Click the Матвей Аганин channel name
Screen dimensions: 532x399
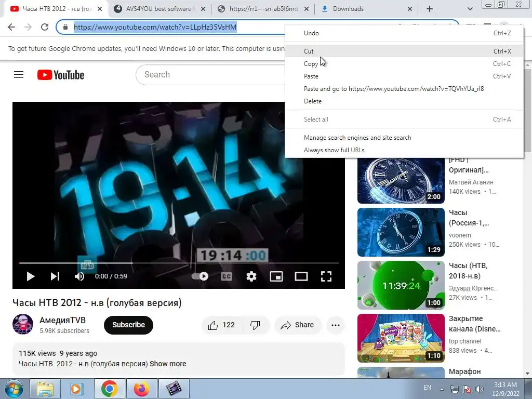(x=471, y=182)
